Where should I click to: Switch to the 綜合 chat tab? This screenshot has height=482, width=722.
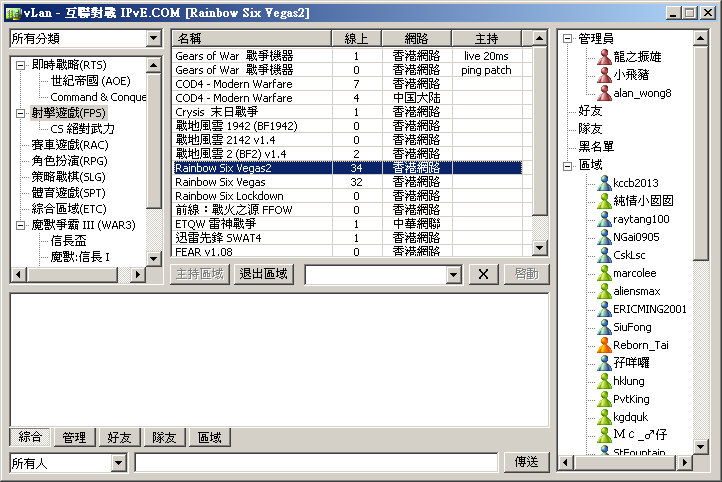point(30,437)
